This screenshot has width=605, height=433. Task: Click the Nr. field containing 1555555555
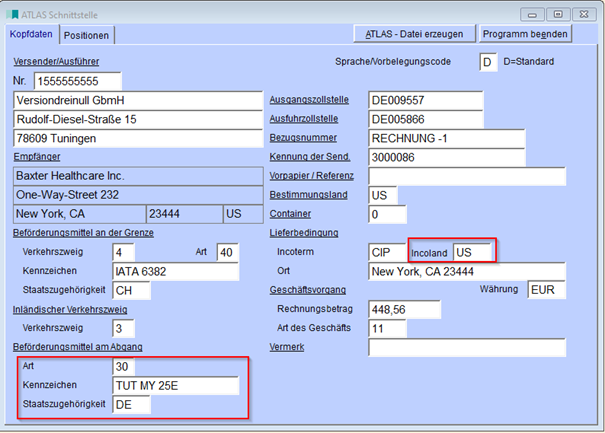(77, 80)
